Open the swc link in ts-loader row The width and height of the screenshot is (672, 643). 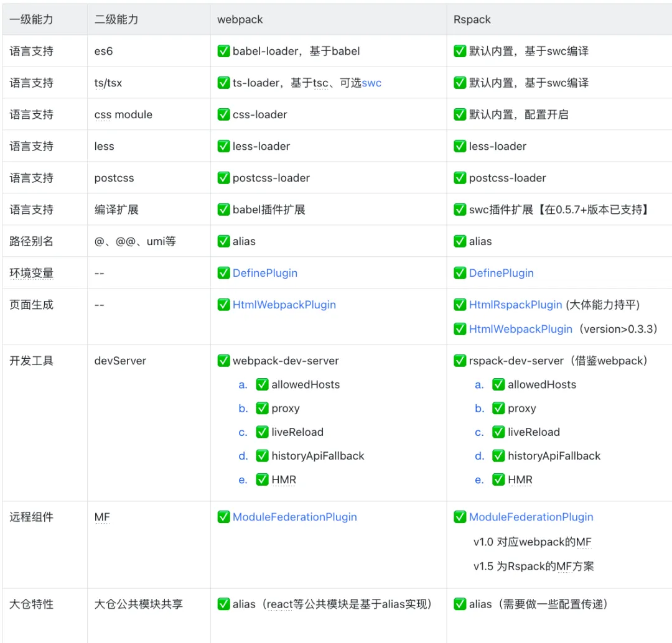(x=371, y=83)
